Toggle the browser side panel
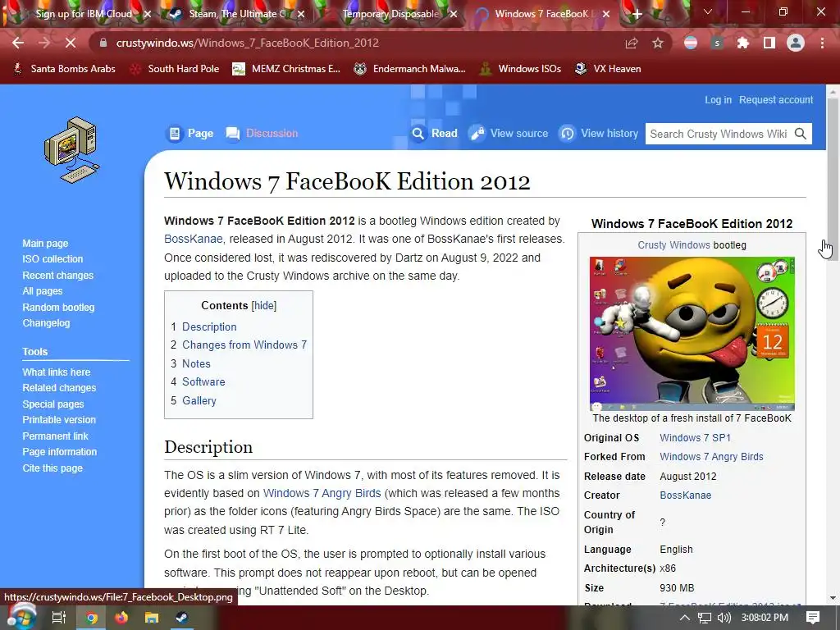 [769, 43]
